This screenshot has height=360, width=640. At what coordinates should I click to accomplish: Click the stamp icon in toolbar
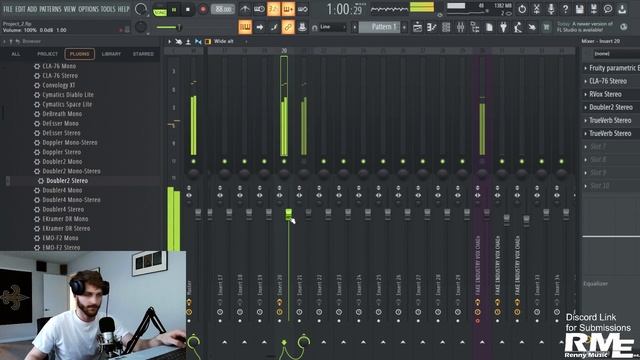302,27
